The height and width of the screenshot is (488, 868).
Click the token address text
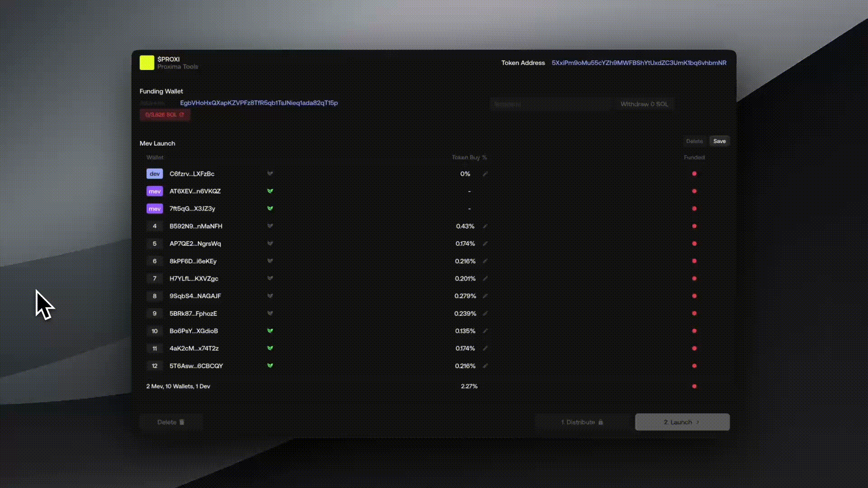(x=638, y=63)
